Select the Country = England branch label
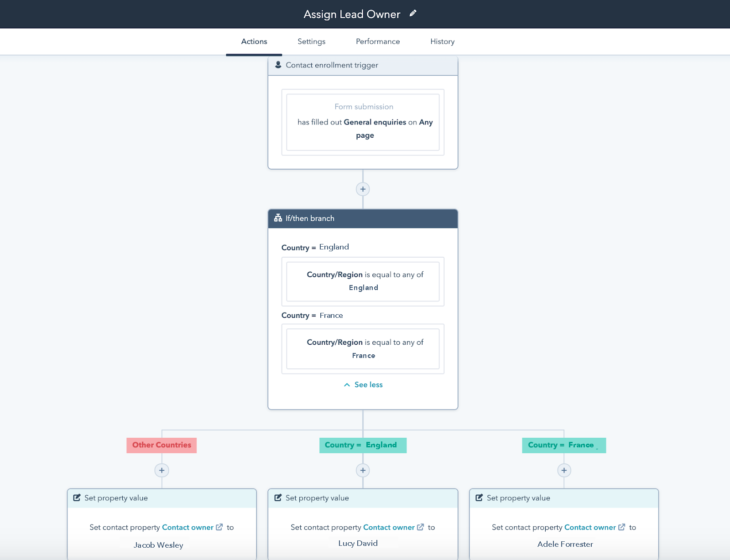This screenshot has height=560, width=730. [x=363, y=445]
